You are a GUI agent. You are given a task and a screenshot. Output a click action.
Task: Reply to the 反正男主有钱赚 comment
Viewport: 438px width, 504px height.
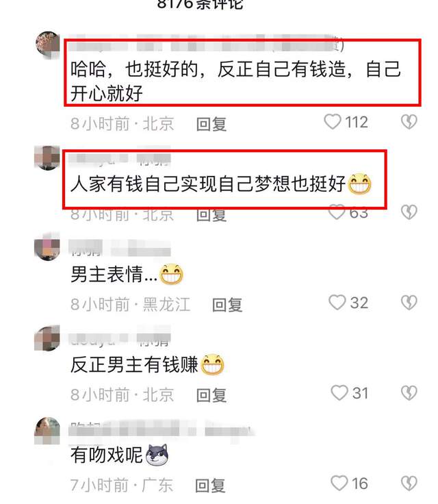coord(211,395)
